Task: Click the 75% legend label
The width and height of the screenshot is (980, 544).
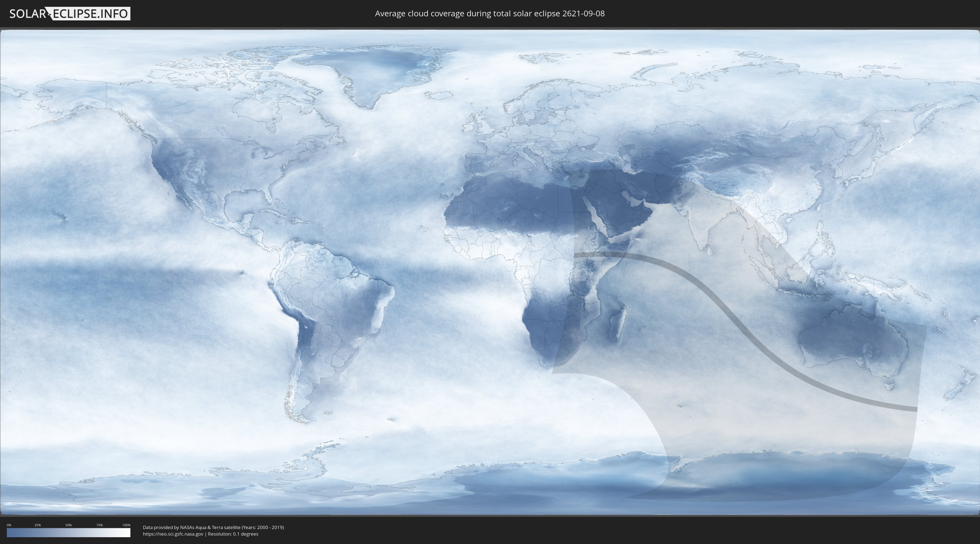Action: click(x=99, y=525)
